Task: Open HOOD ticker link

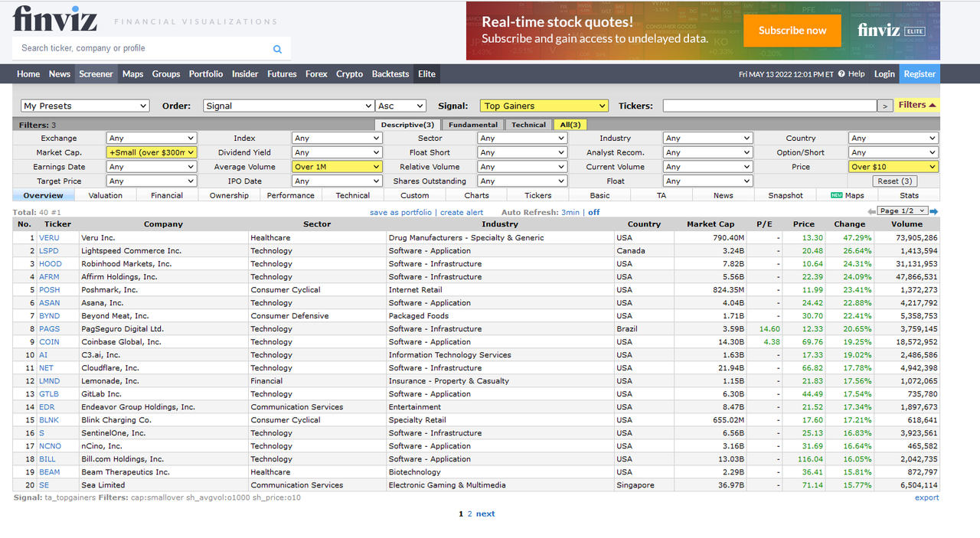Action: click(51, 264)
